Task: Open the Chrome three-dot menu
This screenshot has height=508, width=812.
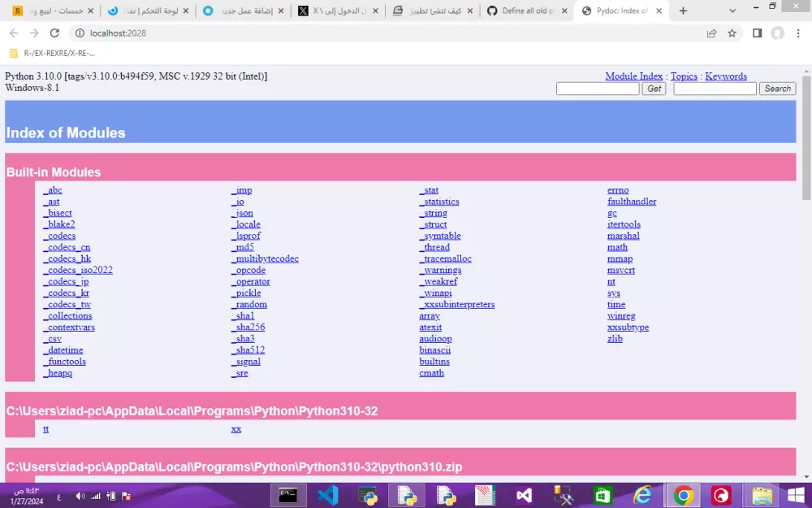Action: 798,33
